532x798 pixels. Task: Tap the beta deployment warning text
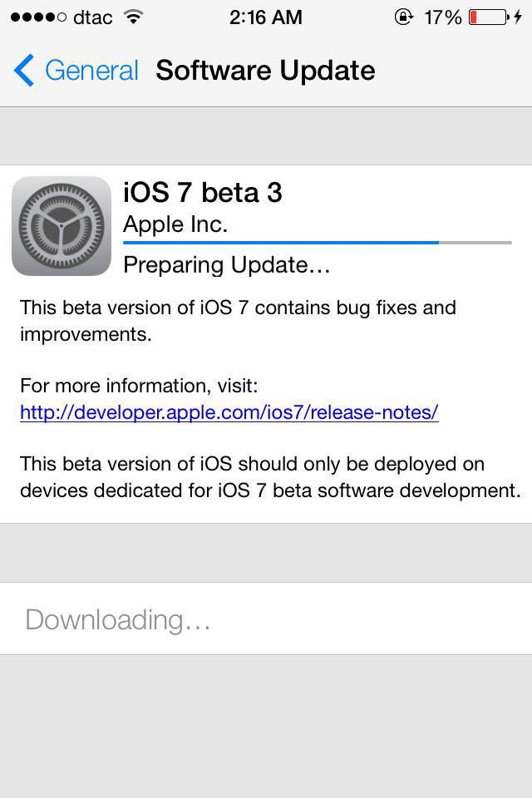pos(270,477)
